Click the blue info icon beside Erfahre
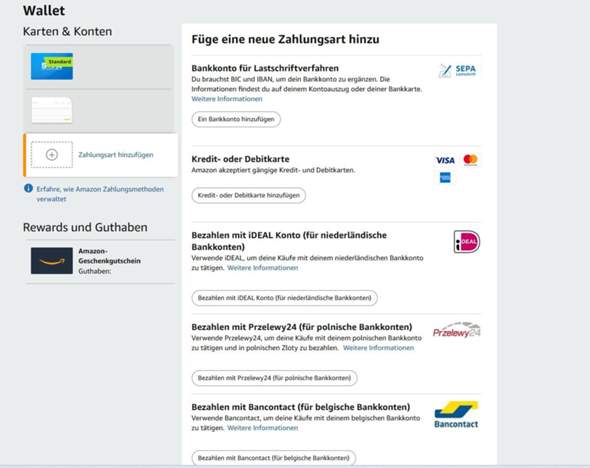 point(28,188)
